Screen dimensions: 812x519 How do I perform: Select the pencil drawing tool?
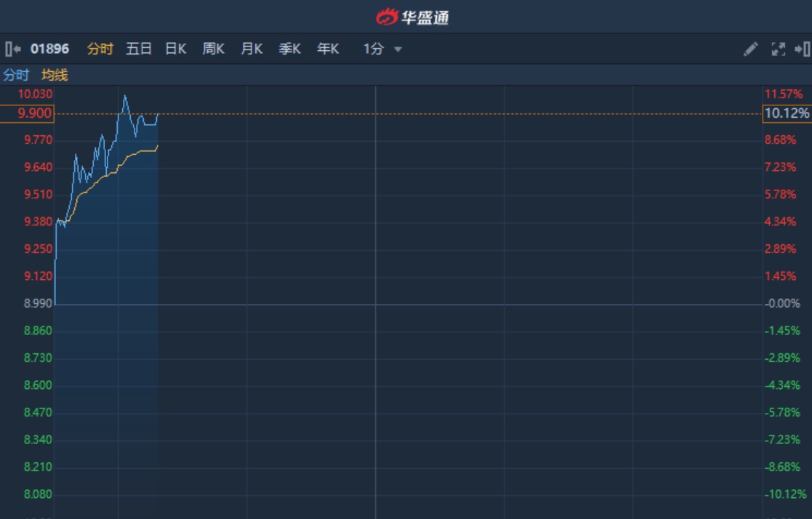[x=750, y=49]
